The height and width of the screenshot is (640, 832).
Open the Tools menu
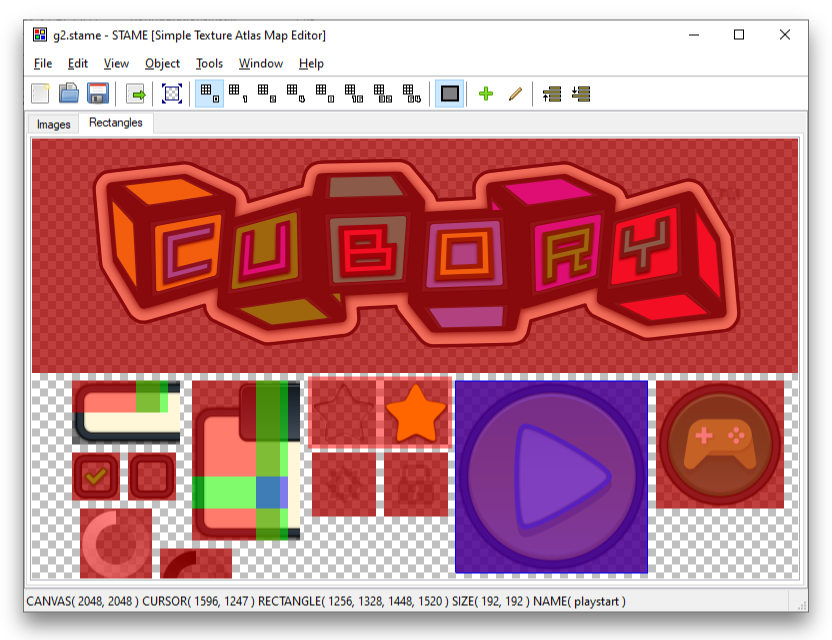[209, 64]
